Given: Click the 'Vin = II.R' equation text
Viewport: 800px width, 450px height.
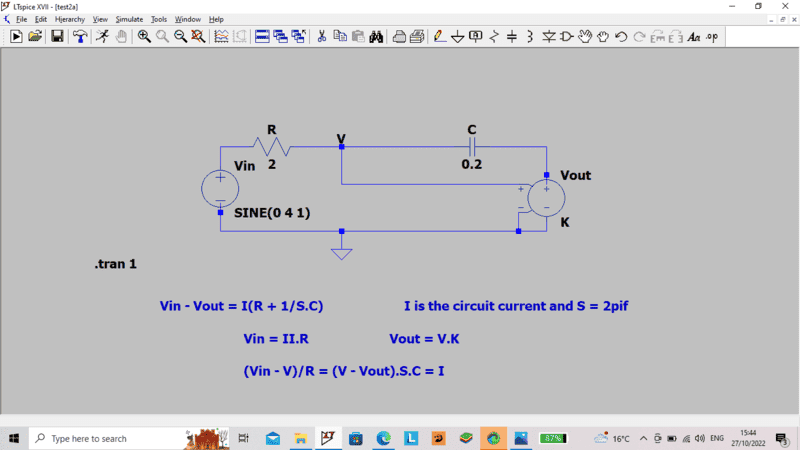Looking at the screenshot, I should coord(276,339).
